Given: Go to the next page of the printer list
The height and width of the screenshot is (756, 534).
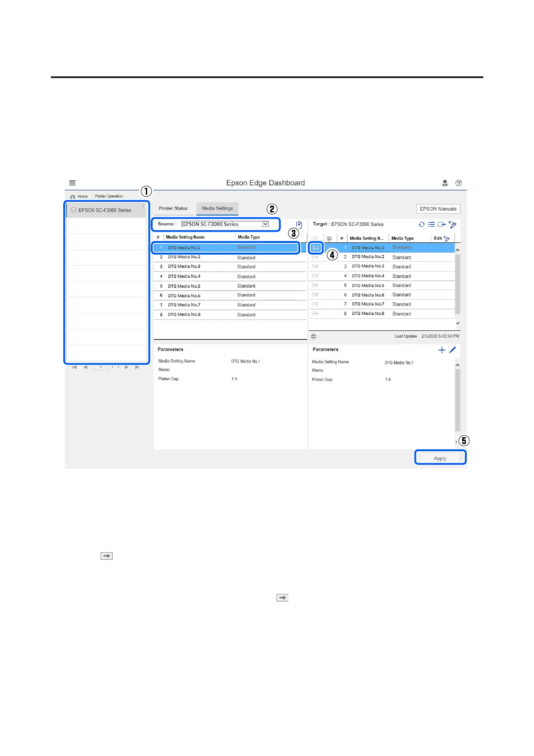Looking at the screenshot, I should [x=127, y=367].
